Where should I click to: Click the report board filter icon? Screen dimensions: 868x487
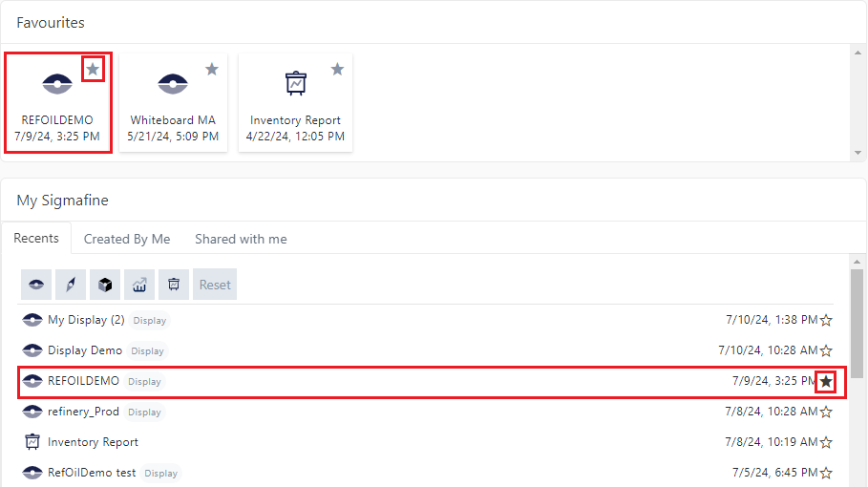point(174,285)
